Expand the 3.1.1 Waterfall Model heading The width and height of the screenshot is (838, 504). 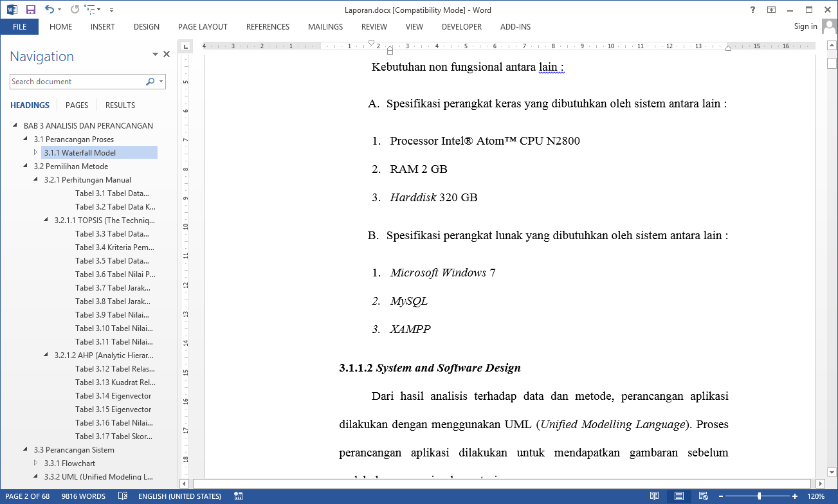(x=36, y=153)
